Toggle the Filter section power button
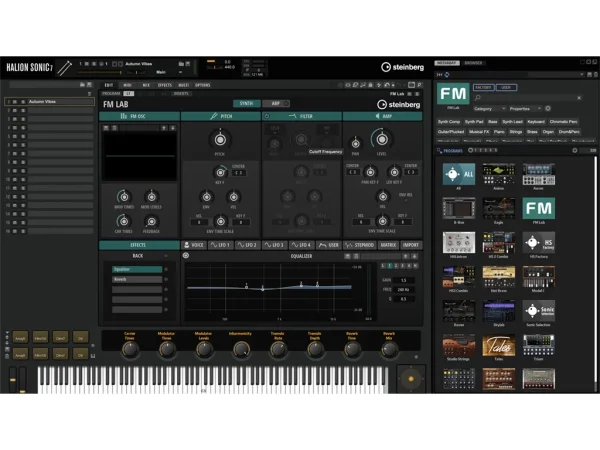Viewport: 600px width, 450px height. click(x=267, y=117)
